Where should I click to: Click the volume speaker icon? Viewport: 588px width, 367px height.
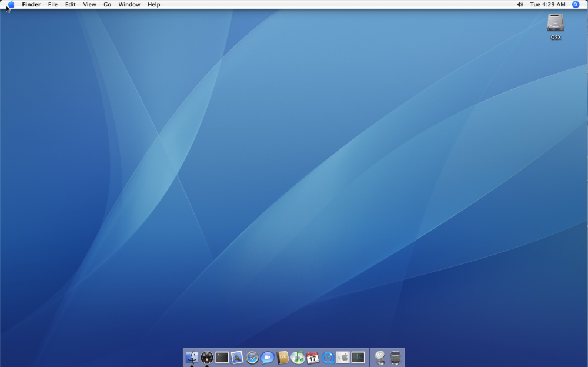pos(520,5)
